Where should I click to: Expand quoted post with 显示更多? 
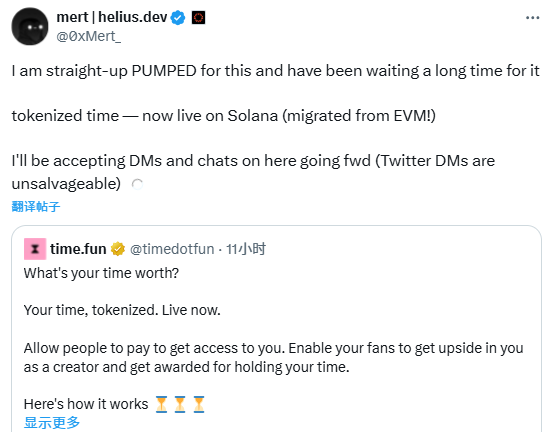coord(52,423)
